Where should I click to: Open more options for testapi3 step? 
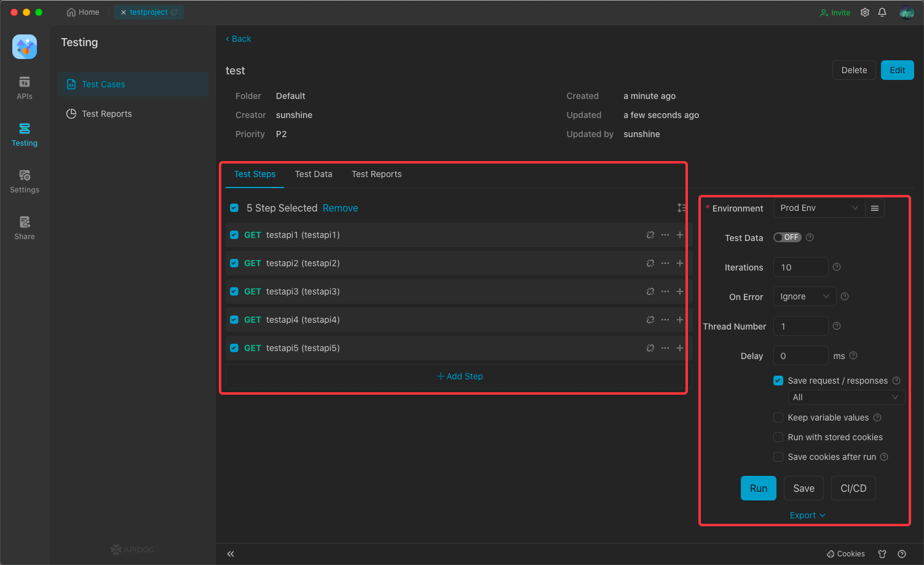(x=665, y=291)
